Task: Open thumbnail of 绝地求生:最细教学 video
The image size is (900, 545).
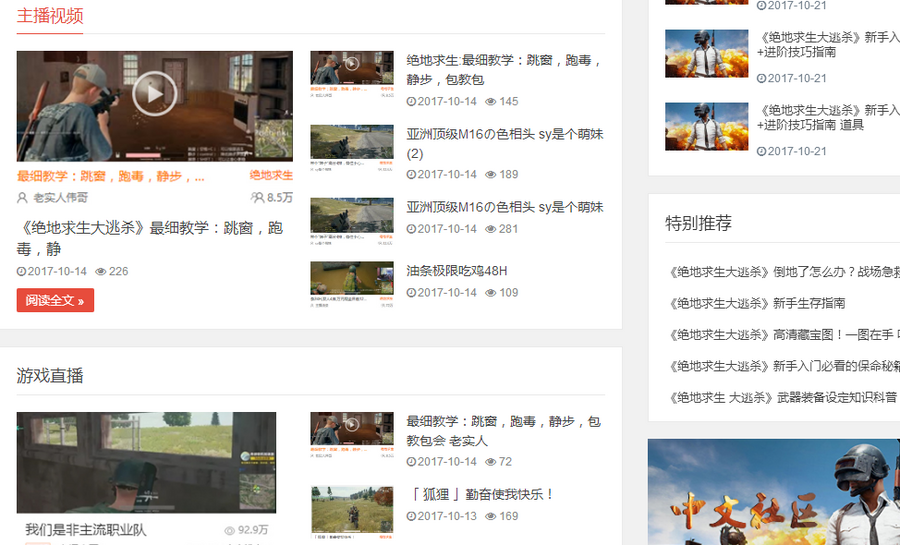Action: click(352, 74)
